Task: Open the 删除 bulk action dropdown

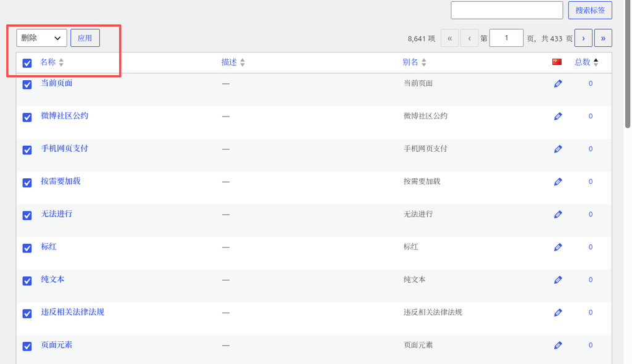Action: pyautogui.click(x=41, y=38)
